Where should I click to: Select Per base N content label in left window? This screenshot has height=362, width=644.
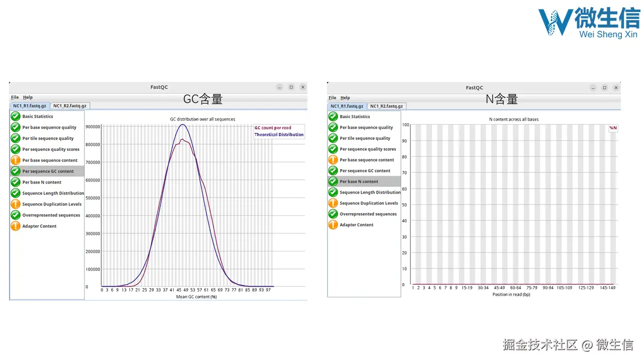[42, 182]
